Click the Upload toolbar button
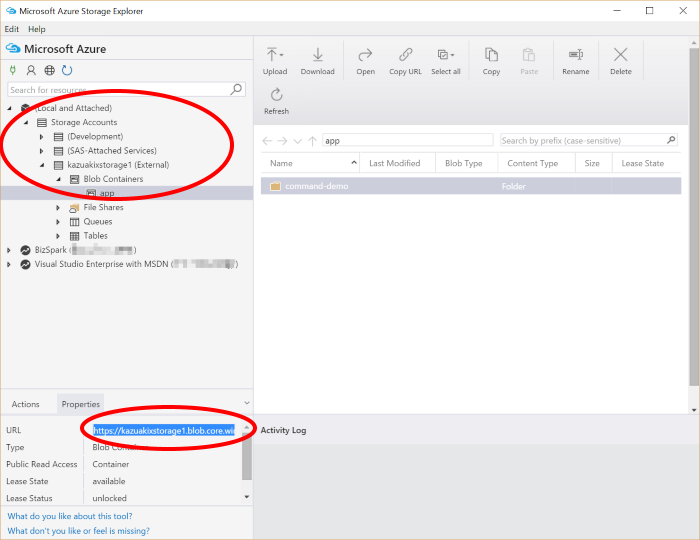Viewport: 700px width, 540px height. (275, 61)
